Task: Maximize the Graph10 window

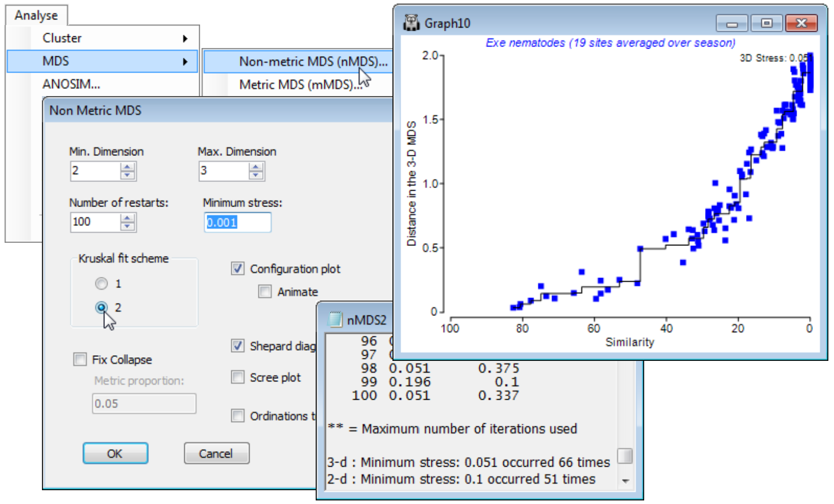Action: point(766,24)
